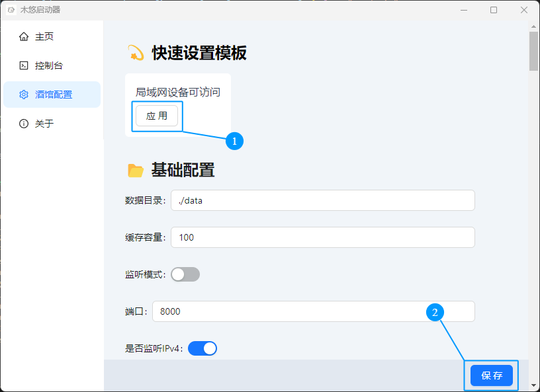Maximize the 木悠启动器 window

pyautogui.click(x=494, y=10)
